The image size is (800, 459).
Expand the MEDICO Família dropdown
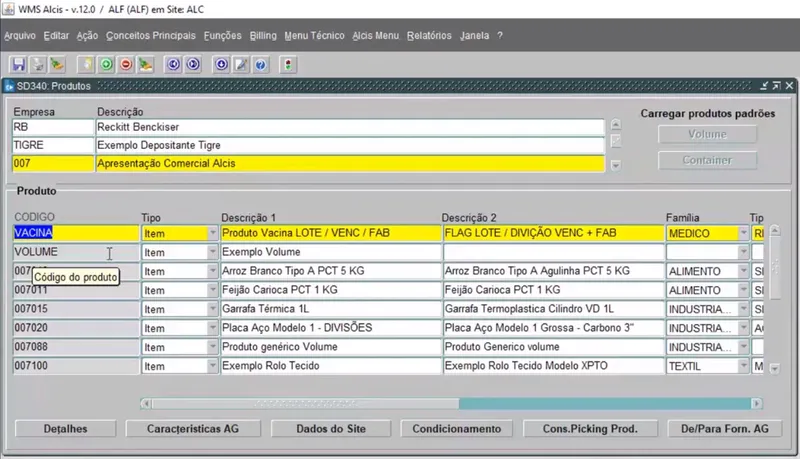point(743,233)
